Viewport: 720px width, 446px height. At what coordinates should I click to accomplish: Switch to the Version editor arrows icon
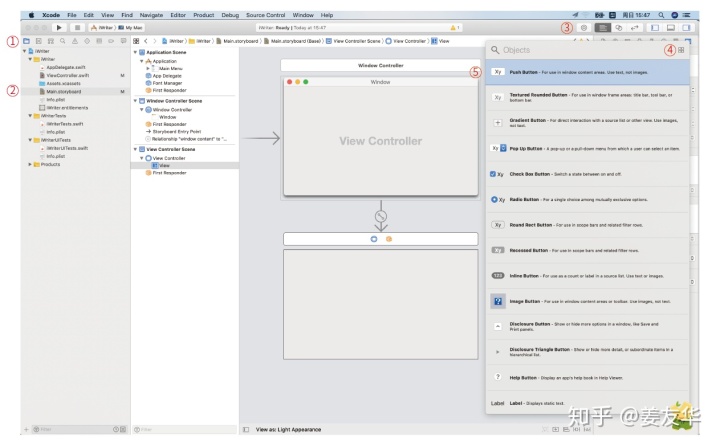[x=635, y=28]
